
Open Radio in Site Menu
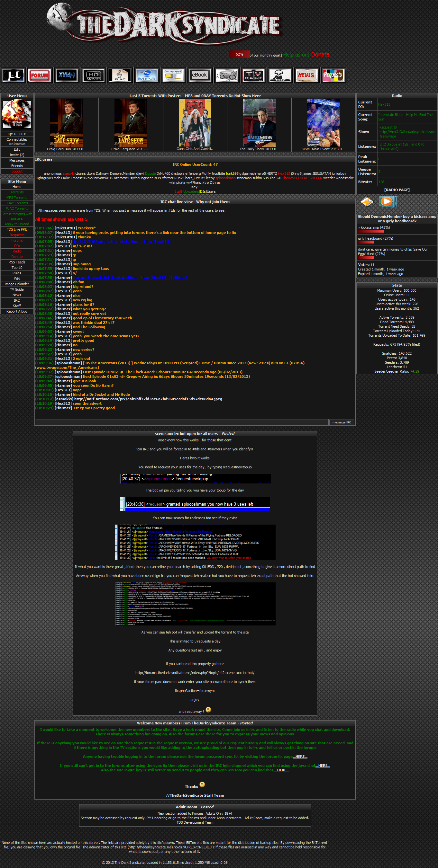tap(17, 251)
